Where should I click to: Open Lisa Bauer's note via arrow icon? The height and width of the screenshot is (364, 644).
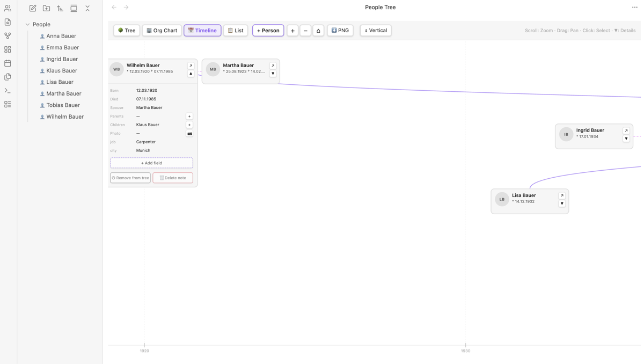click(x=561, y=195)
